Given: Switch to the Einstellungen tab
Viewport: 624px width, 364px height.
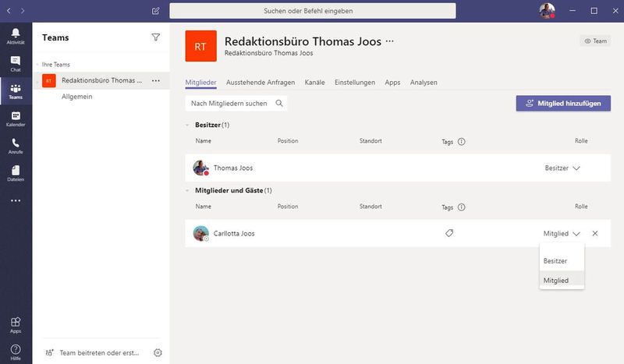Looking at the screenshot, I should (x=354, y=82).
